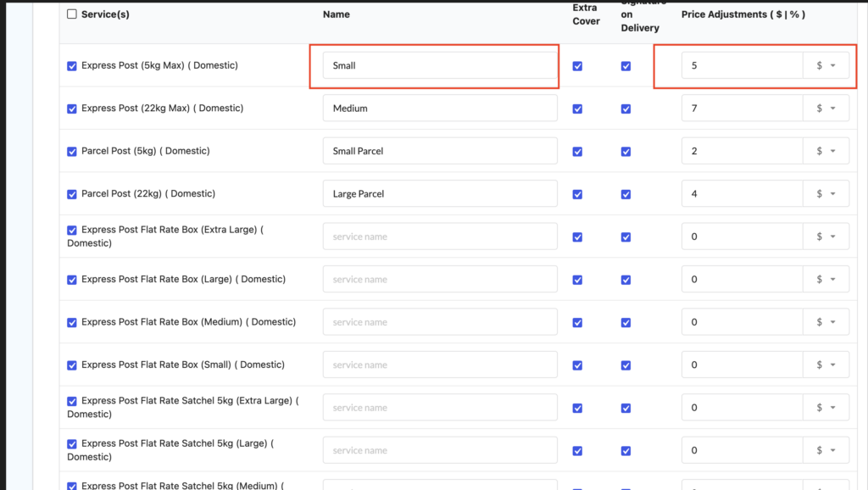
Task: Click service name field for Flat Rate Box (Medium)
Action: (440, 321)
